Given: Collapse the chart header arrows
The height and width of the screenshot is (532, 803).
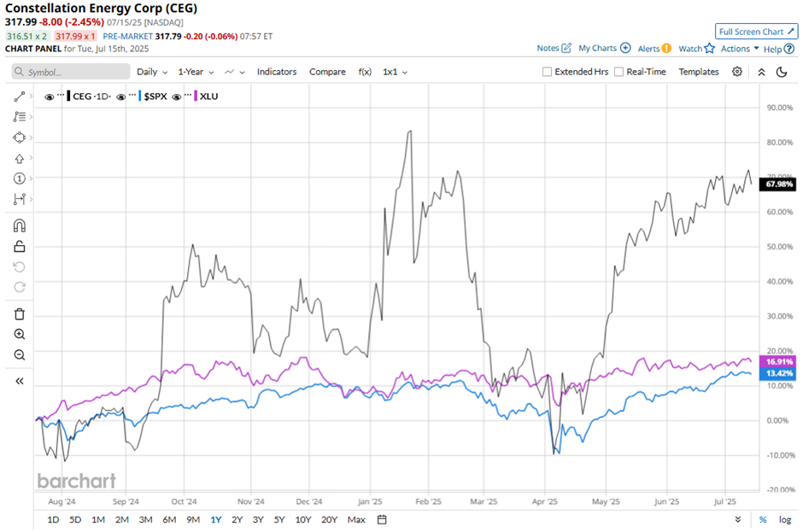Looking at the screenshot, I should 761,73.
